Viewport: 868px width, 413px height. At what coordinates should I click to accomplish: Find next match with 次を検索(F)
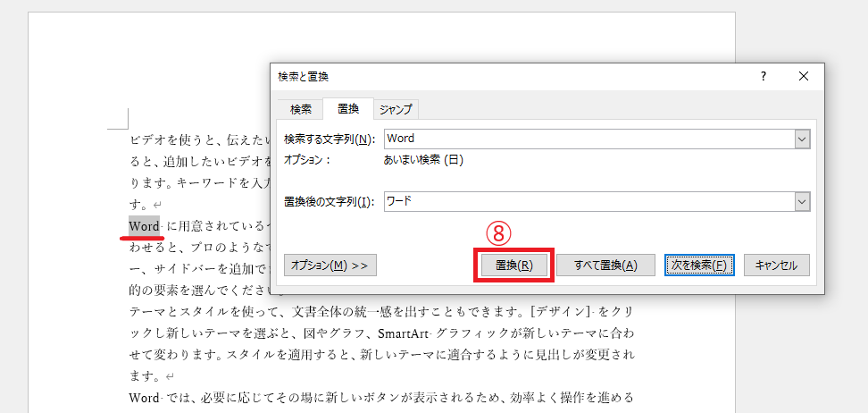(x=699, y=265)
